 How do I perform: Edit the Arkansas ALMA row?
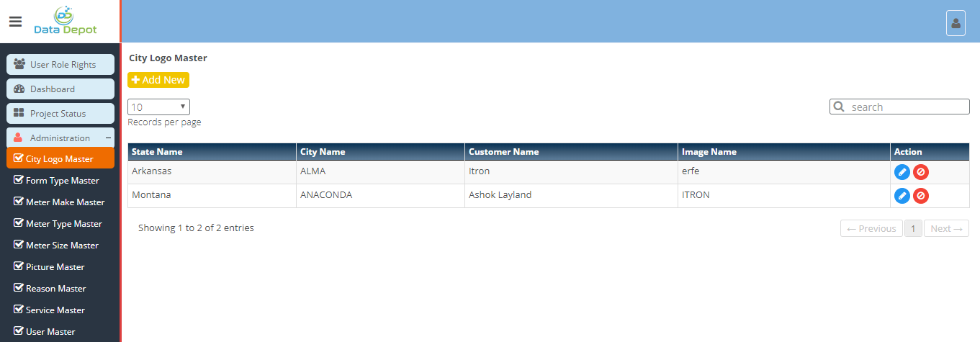tap(902, 172)
